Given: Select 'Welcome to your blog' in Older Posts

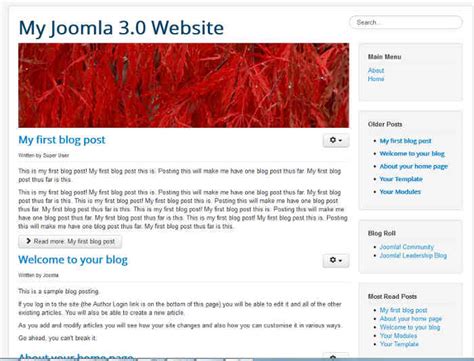Looking at the screenshot, I should click(x=412, y=154).
